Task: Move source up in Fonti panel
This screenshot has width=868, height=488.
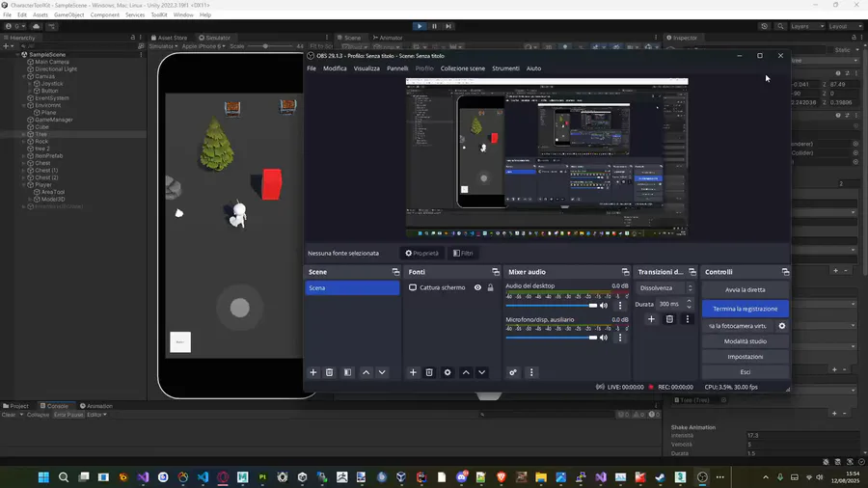Action: (x=466, y=372)
